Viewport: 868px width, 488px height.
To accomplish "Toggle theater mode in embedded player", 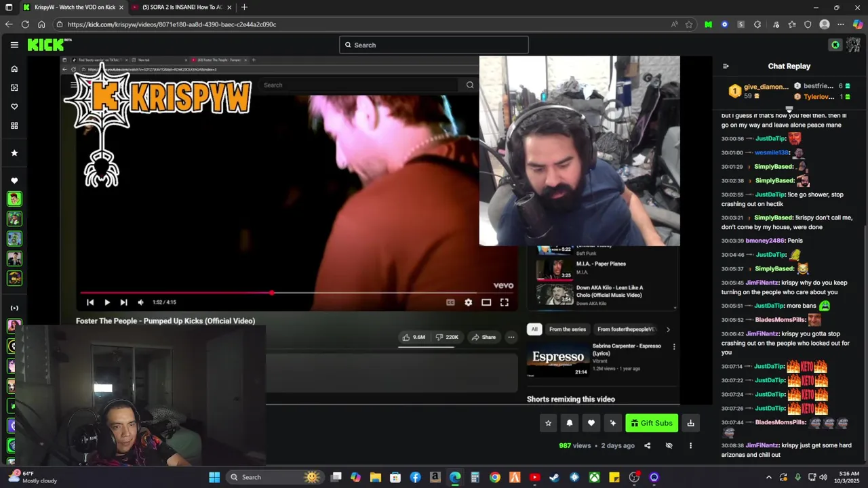I will click(x=486, y=302).
